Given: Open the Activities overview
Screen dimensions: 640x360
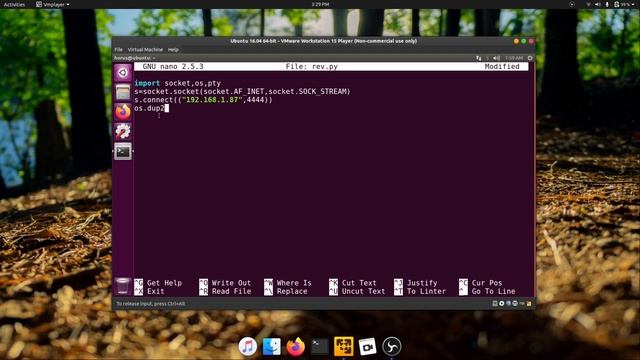Looking at the screenshot, I should pyautogui.click(x=14, y=4).
